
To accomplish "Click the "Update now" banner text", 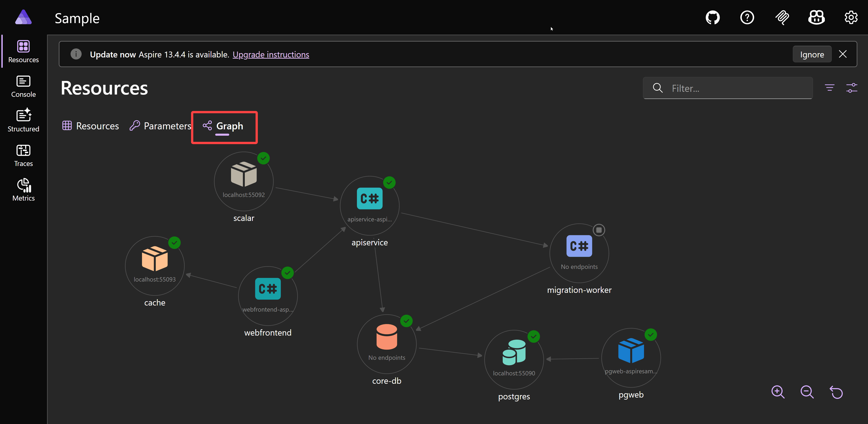I will (x=113, y=54).
